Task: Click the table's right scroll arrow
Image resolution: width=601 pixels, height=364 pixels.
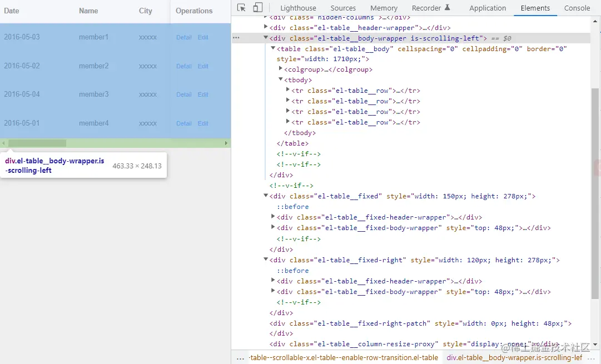Action: pyautogui.click(x=226, y=143)
